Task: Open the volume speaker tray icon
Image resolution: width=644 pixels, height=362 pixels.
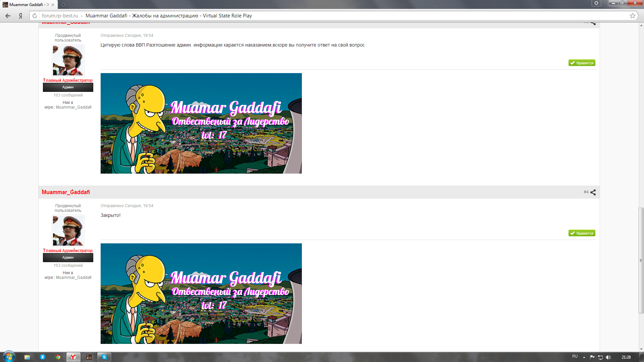Action: click(x=608, y=357)
